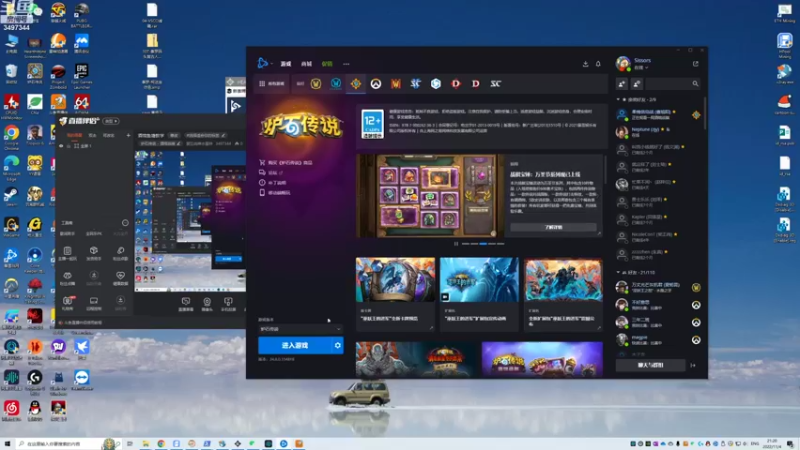Click the blue Play game button
The image size is (800, 450).
click(295, 345)
